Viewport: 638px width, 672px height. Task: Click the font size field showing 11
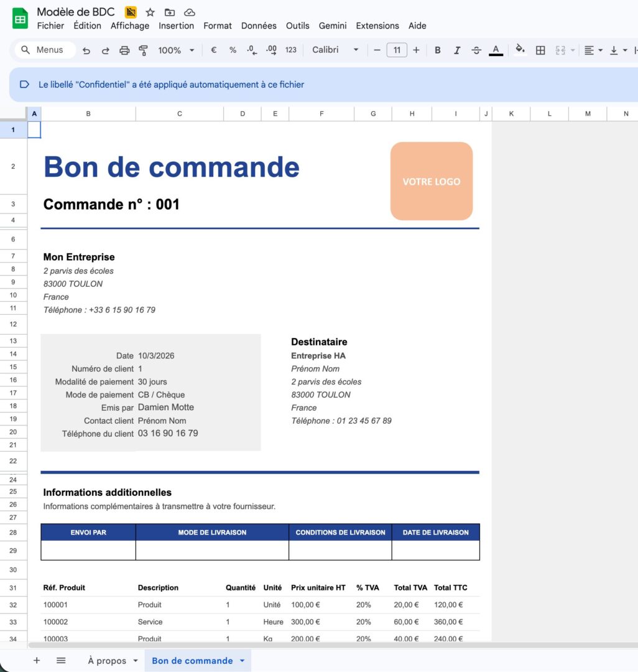pos(397,50)
